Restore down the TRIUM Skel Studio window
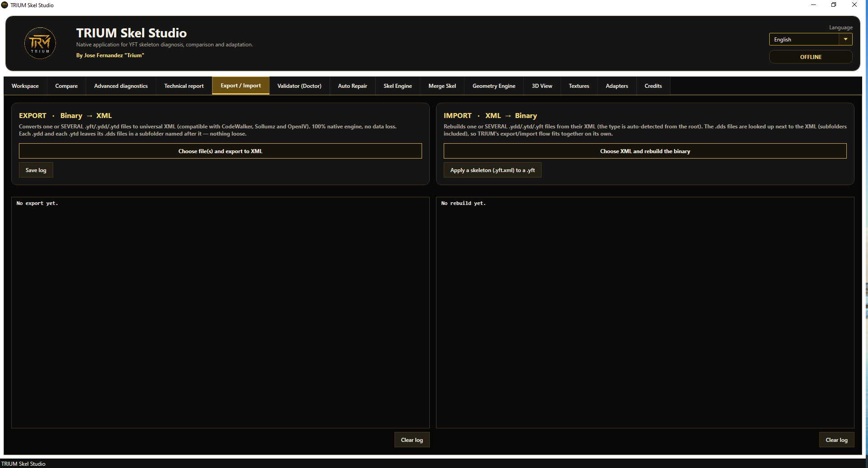The width and height of the screenshot is (868, 468). (x=834, y=5)
